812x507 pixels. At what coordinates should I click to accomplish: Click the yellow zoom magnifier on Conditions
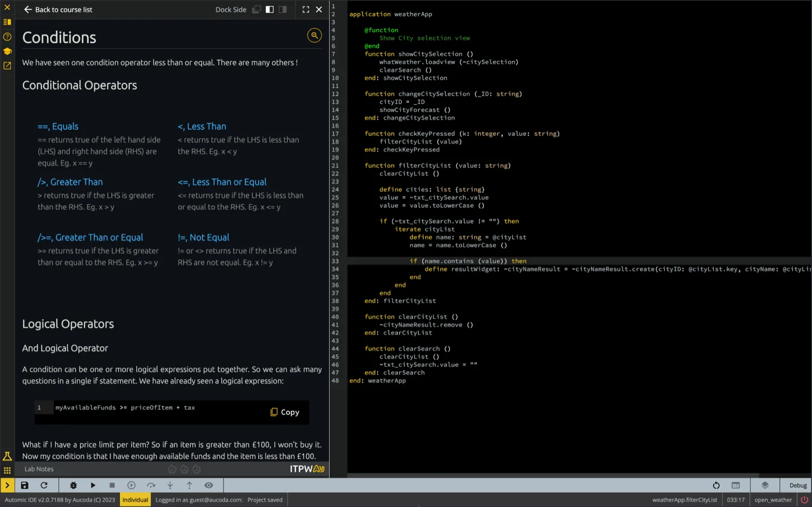[315, 35]
